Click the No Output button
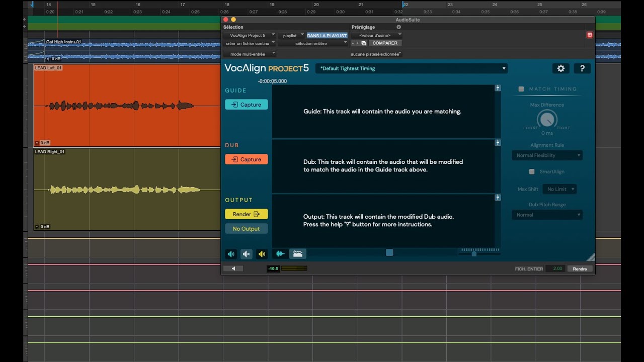 click(247, 229)
